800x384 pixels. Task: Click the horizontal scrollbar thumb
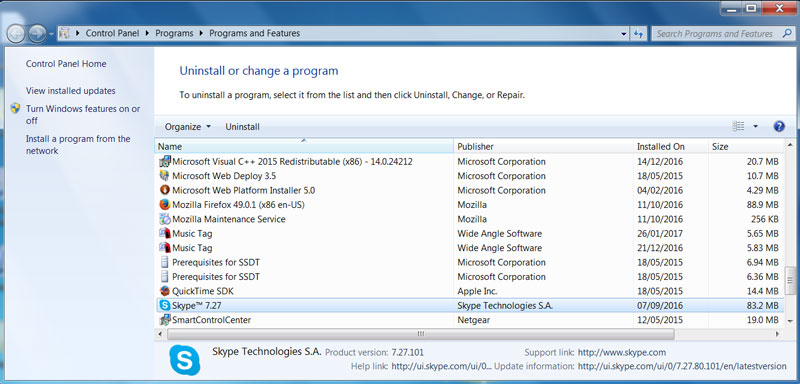420,334
